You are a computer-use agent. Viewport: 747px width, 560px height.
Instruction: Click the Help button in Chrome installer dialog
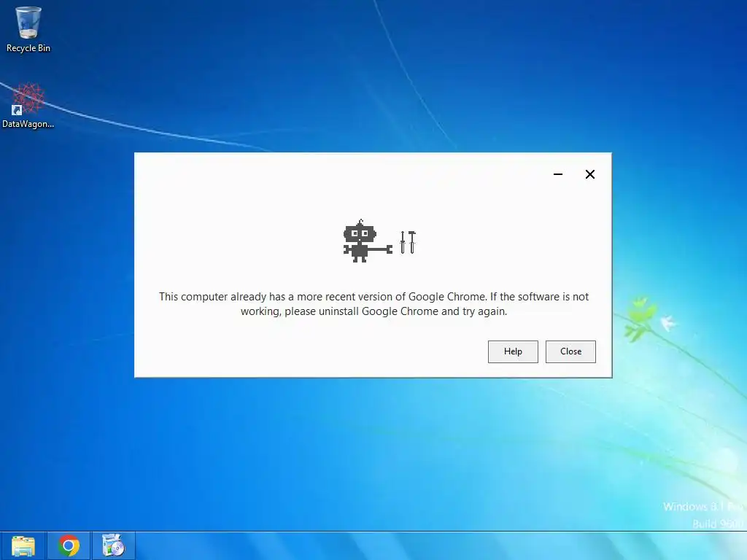point(513,351)
